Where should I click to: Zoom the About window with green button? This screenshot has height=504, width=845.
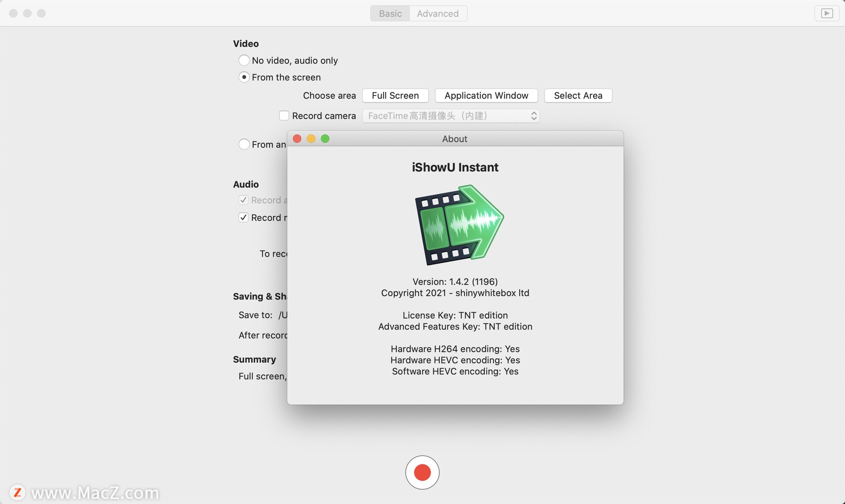325,139
